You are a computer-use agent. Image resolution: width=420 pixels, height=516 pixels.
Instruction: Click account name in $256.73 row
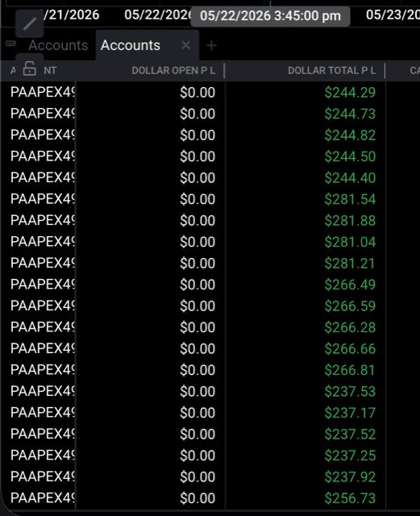click(43, 498)
